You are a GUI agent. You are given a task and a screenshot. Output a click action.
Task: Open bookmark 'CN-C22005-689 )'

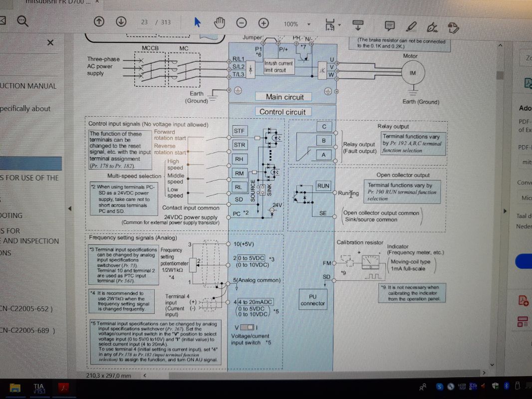coord(27,330)
